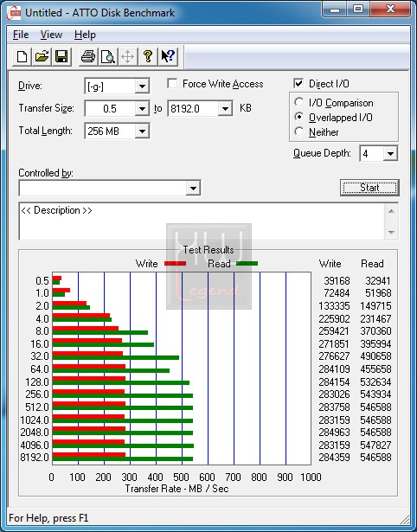Click the status bar help text
The width and height of the screenshot is (417, 532).
click(48, 518)
